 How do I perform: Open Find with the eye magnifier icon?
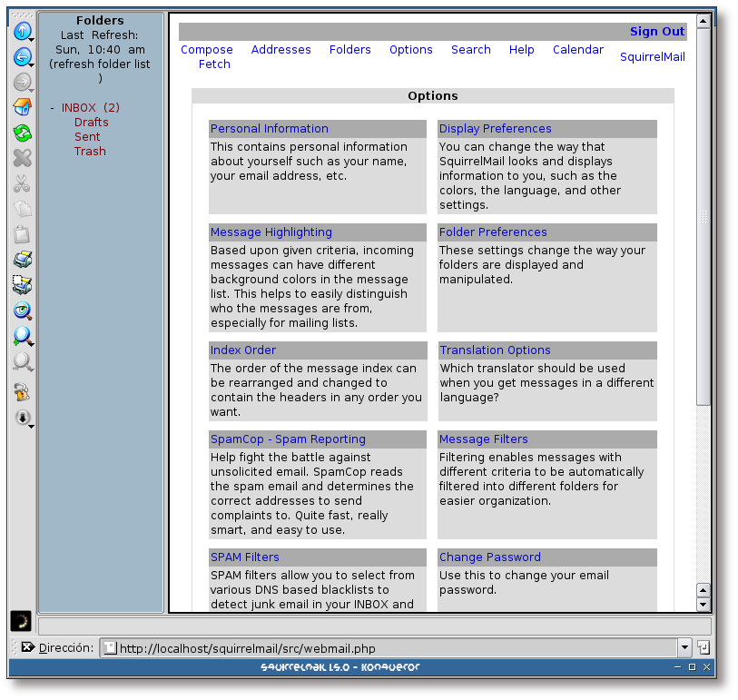(22, 311)
